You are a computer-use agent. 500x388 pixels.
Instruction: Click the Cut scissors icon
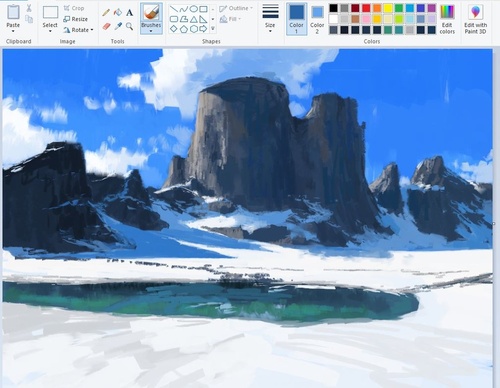[29, 8]
